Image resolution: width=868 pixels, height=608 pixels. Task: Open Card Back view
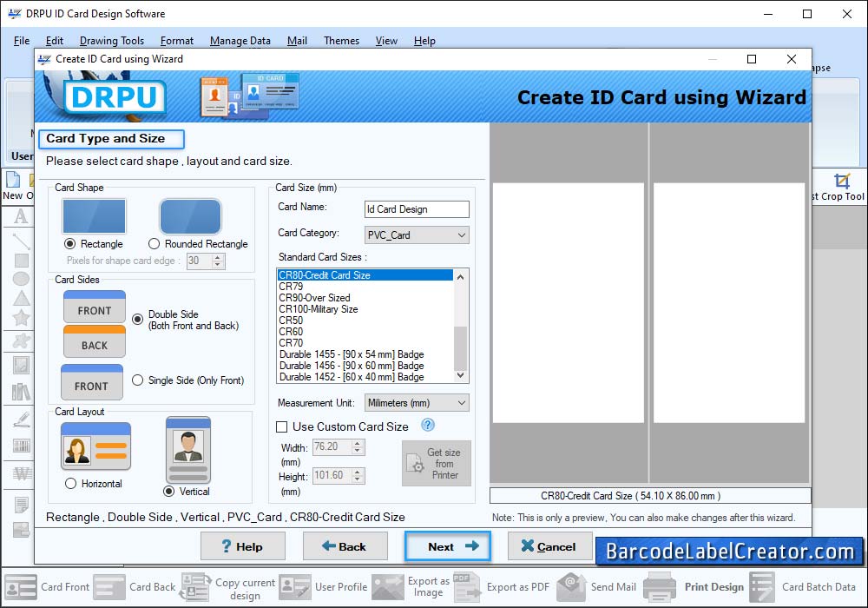(135, 586)
